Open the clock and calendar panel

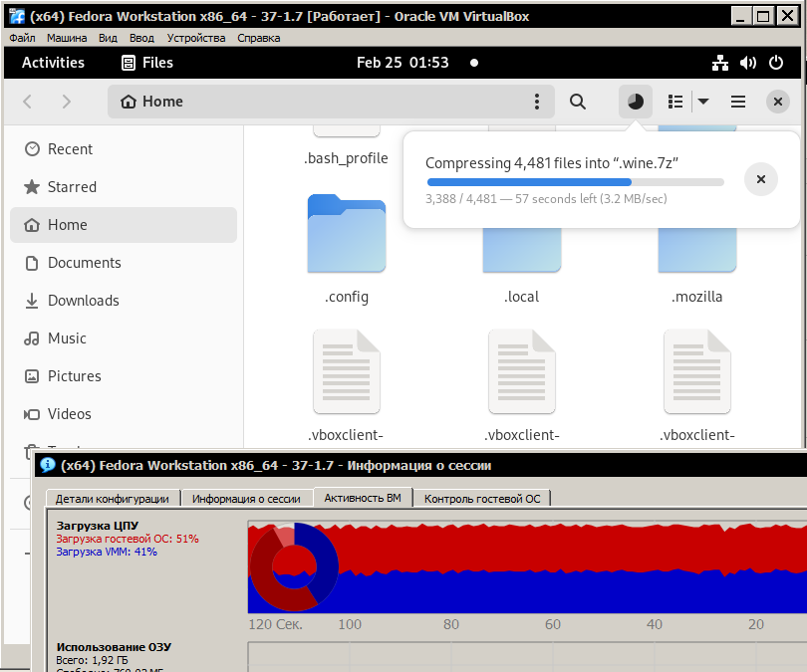(x=403, y=63)
